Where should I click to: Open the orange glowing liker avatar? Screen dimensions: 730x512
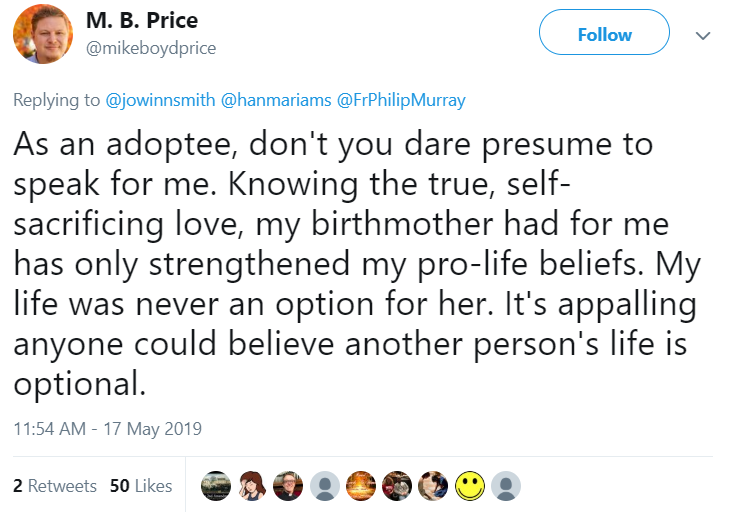click(x=360, y=486)
